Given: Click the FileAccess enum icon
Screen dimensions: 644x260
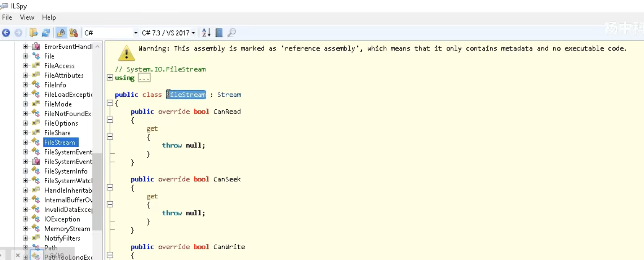Looking at the screenshot, I should coord(36,66).
